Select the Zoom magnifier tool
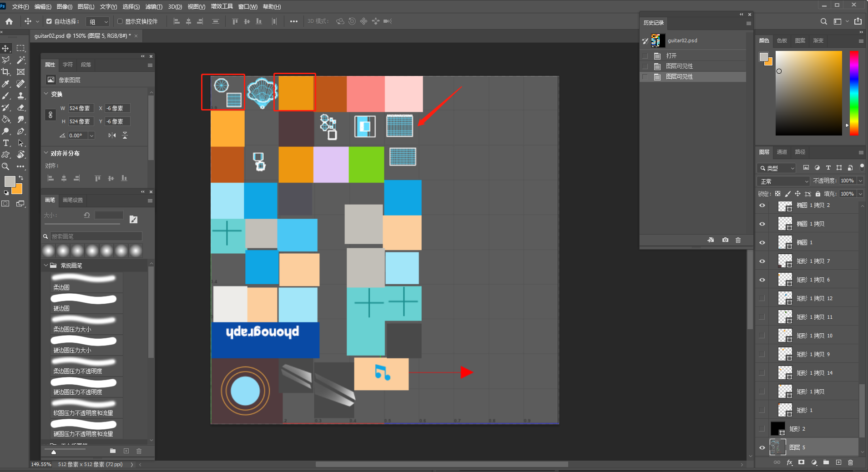This screenshot has width=868, height=472. coord(6,166)
